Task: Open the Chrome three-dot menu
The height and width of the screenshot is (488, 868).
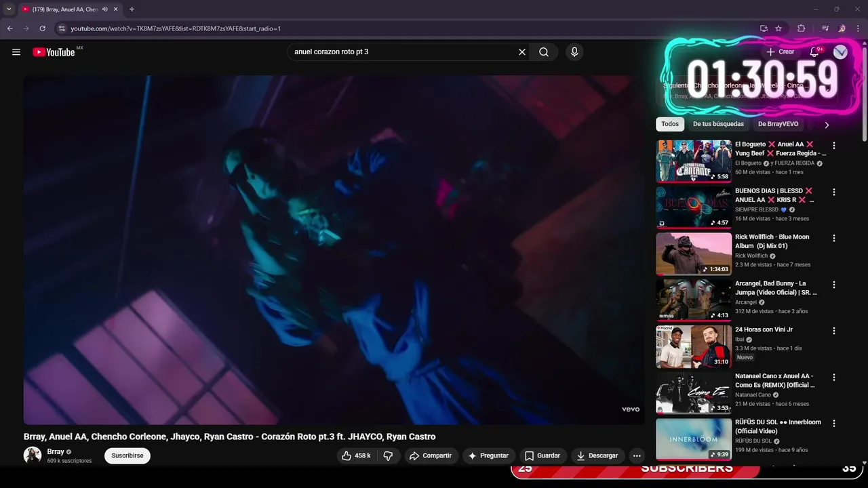Action: click(x=858, y=28)
